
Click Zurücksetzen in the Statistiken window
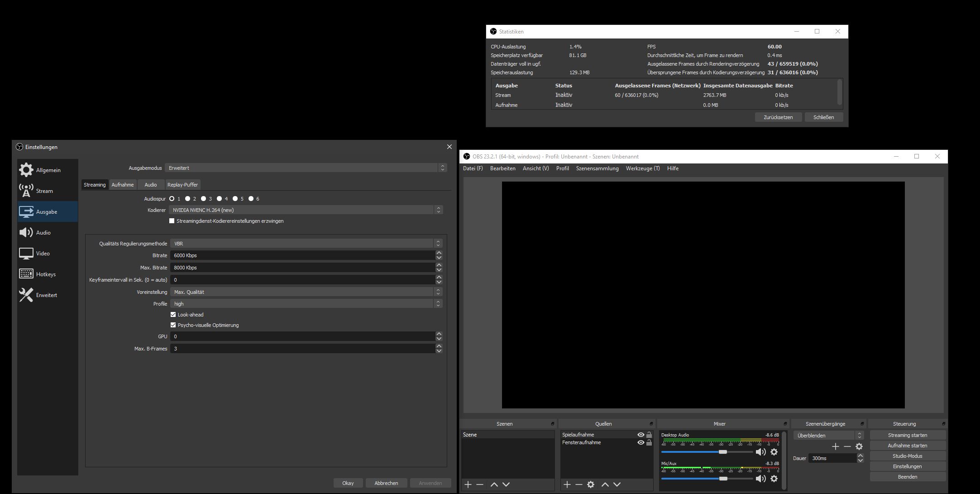click(x=778, y=117)
